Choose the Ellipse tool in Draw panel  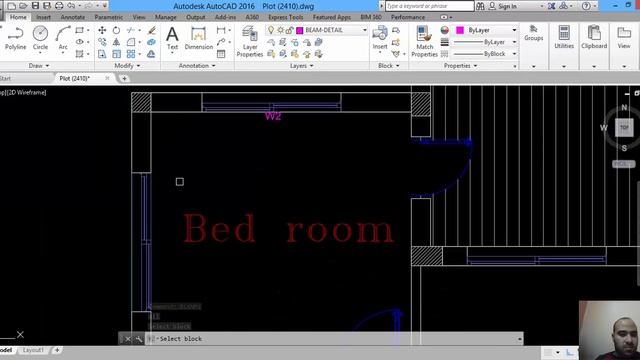tap(80, 42)
